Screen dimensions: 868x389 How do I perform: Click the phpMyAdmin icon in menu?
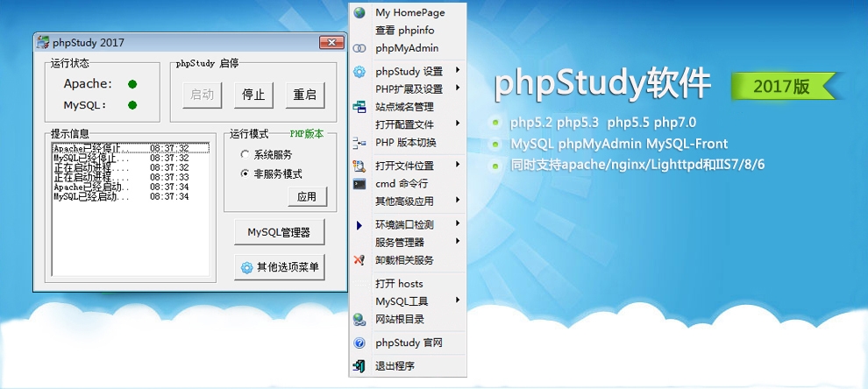[359, 49]
